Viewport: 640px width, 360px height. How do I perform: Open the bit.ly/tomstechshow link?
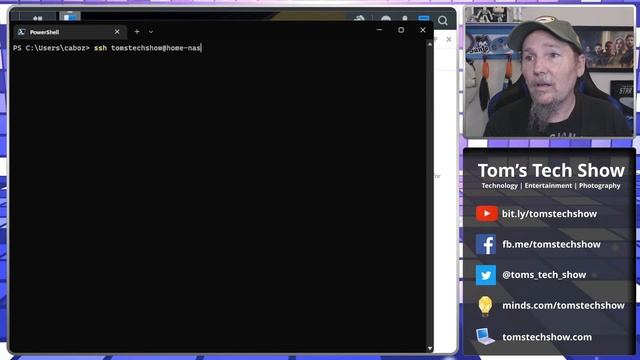(x=549, y=214)
